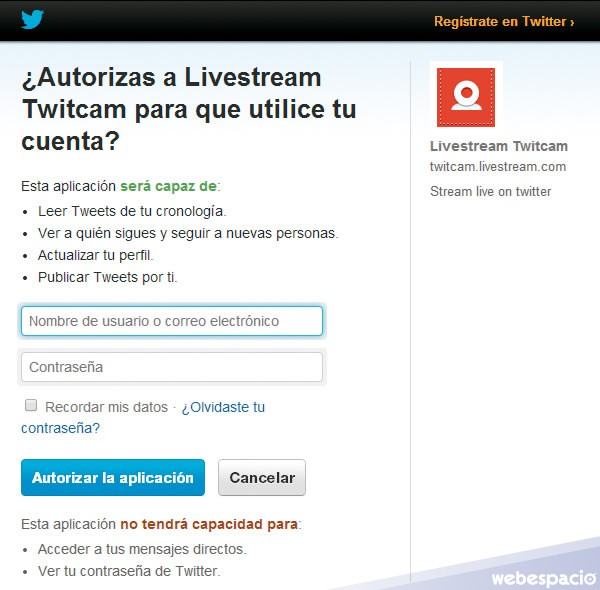Image resolution: width=600 pixels, height=590 pixels.
Task: Click the Actualizar tu perfil line
Action: tap(95, 255)
